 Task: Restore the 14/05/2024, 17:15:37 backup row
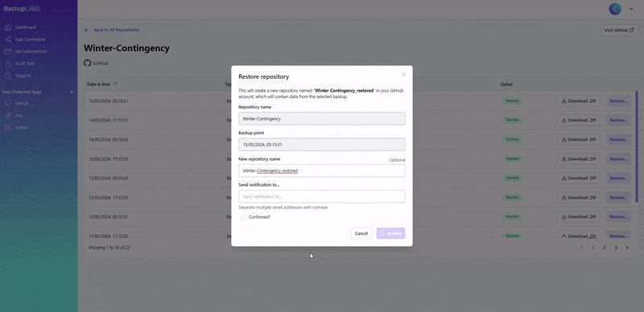coord(618,121)
